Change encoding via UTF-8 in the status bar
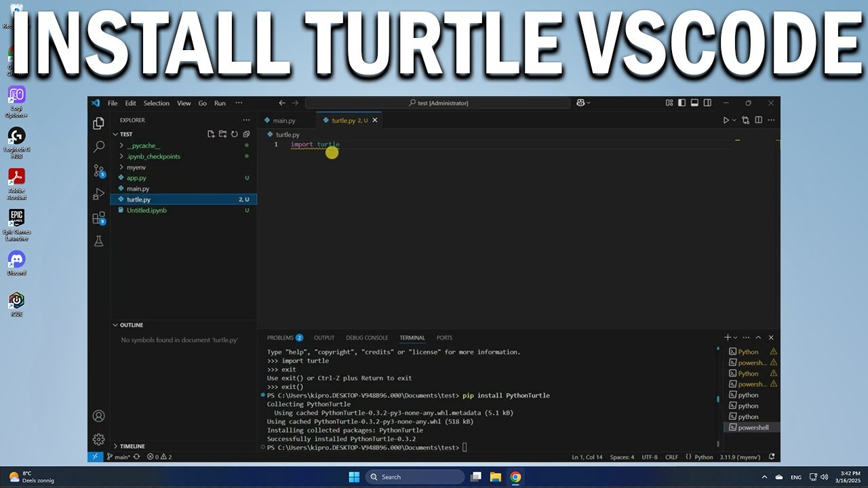 click(650, 457)
